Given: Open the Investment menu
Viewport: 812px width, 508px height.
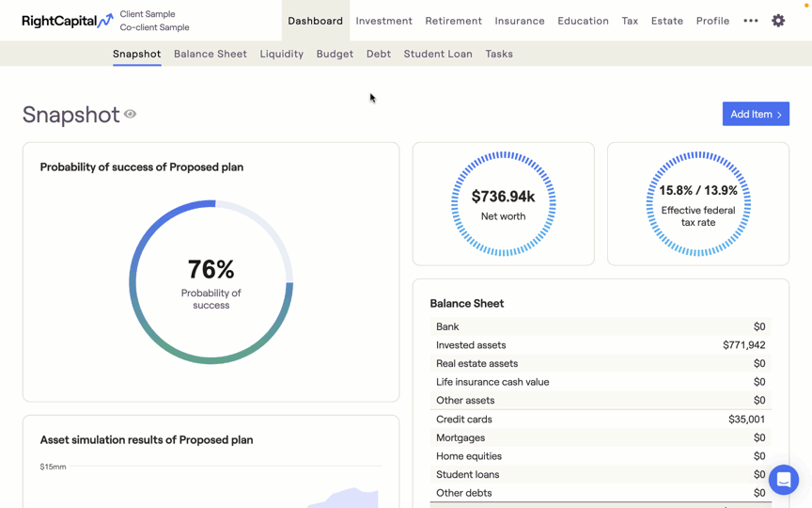Looking at the screenshot, I should pos(383,21).
